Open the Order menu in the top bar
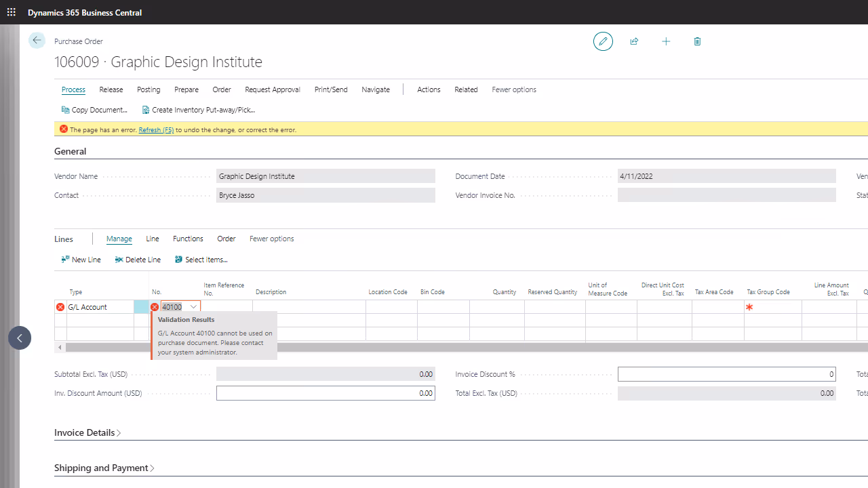 pyautogui.click(x=222, y=89)
